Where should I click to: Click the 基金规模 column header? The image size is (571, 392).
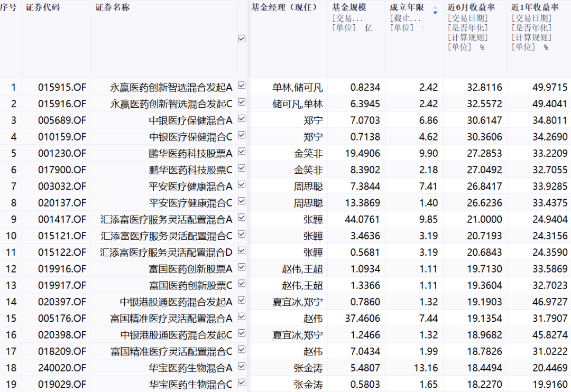[349, 7]
